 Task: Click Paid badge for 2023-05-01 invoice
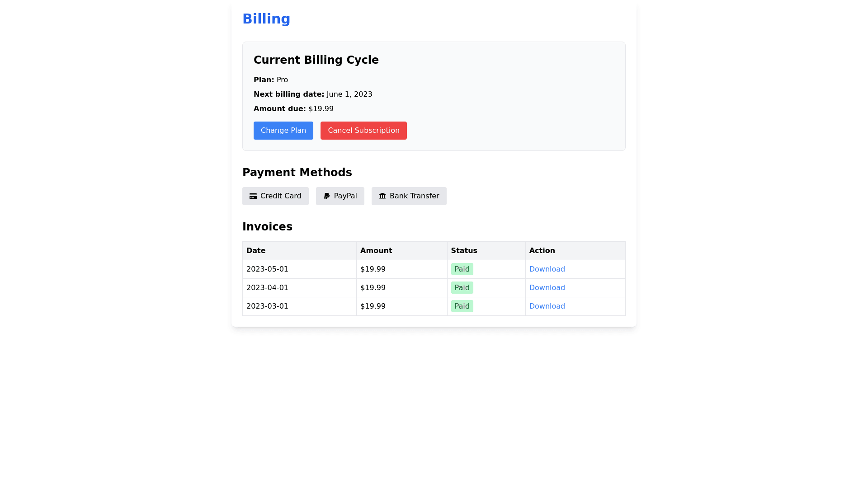click(462, 269)
